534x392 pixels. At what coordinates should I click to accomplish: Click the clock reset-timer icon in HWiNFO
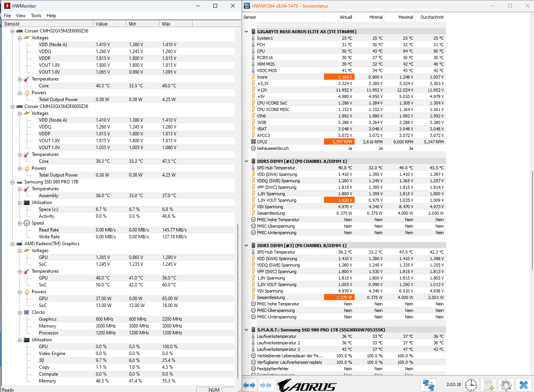coord(471,385)
